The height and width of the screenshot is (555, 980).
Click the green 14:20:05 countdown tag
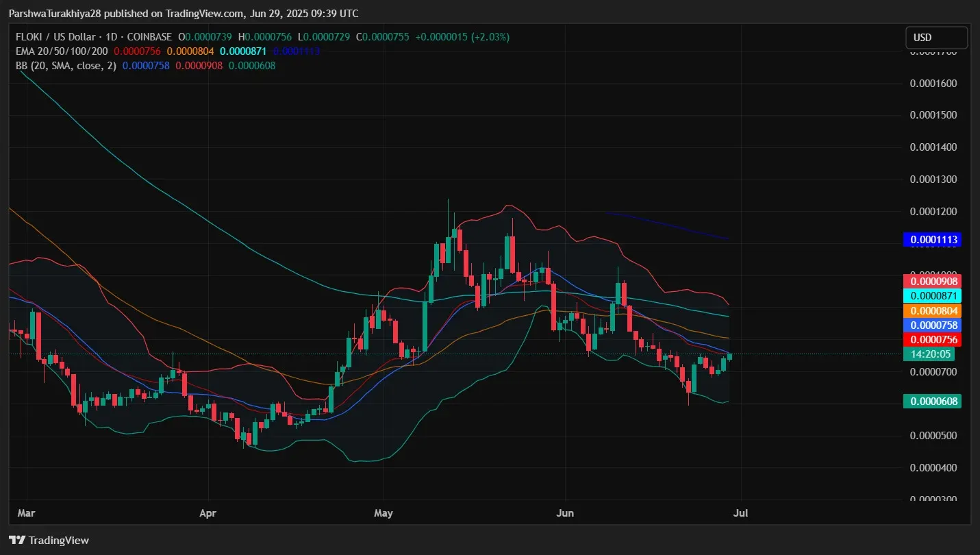[929, 354]
